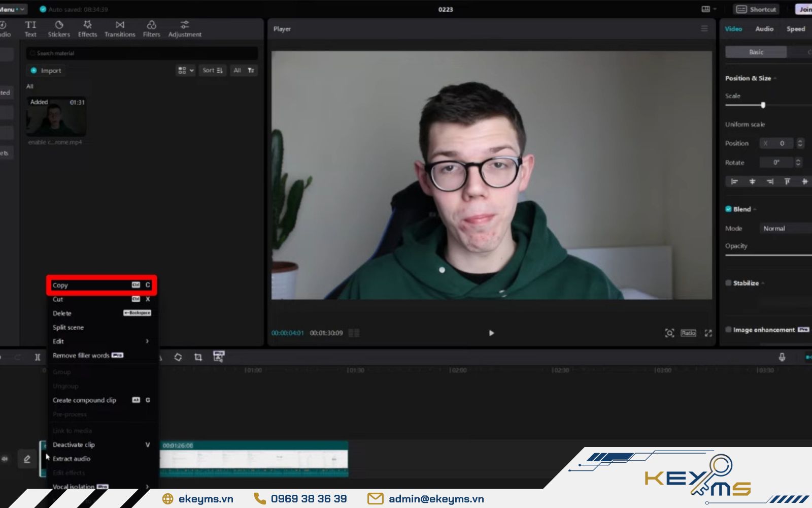Click the Import button
Viewport: 812px width, 508px height.
tap(46, 71)
